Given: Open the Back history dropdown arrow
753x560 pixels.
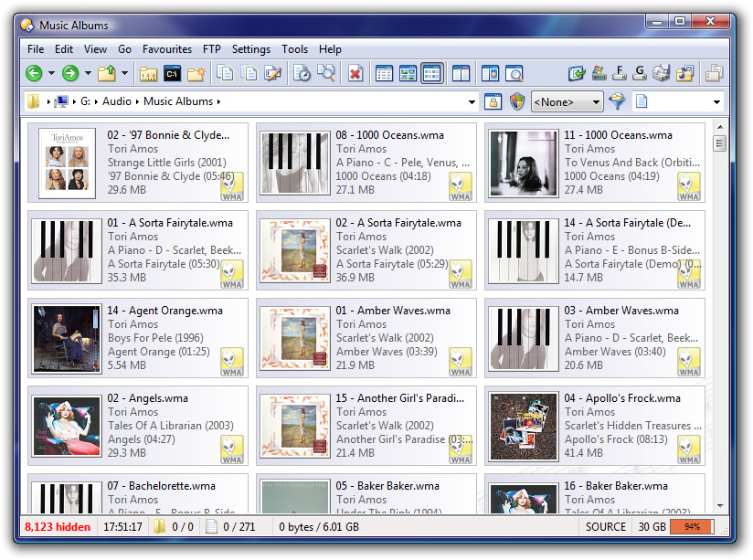Looking at the screenshot, I should pyautogui.click(x=51, y=73).
